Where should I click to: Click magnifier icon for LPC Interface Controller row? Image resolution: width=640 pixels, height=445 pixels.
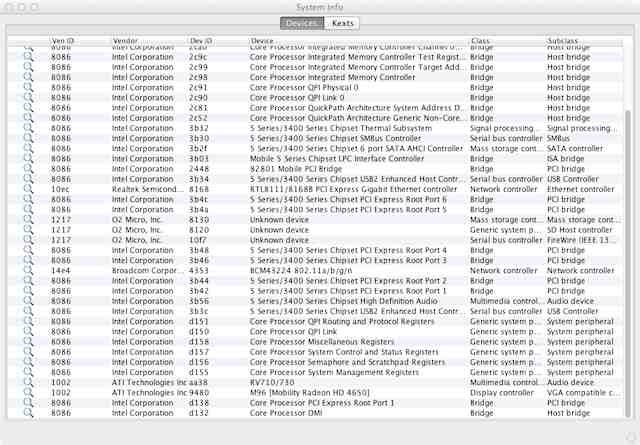point(28,158)
